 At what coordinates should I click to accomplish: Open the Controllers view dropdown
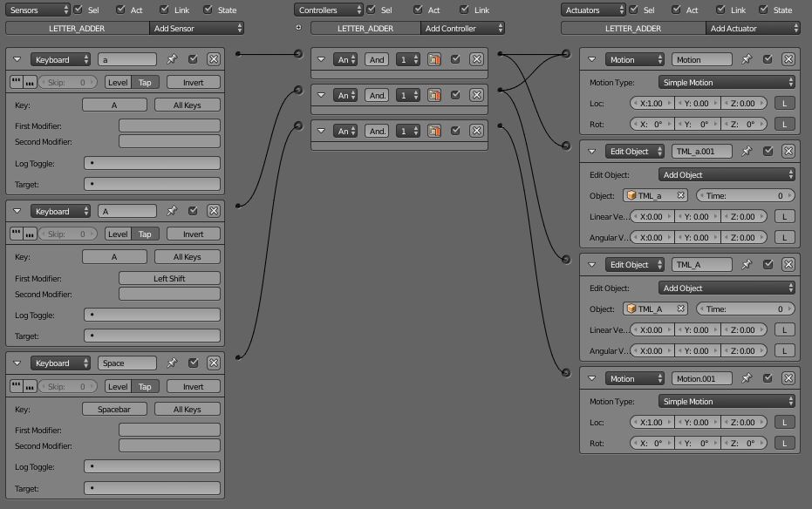(x=328, y=10)
